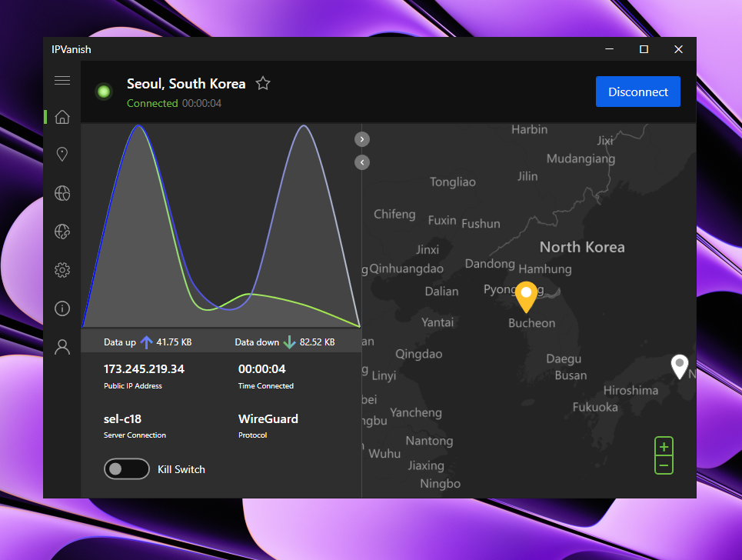Maximize the IPVanish window
This screenshot has height=560, width=742.
click(644, 49)
